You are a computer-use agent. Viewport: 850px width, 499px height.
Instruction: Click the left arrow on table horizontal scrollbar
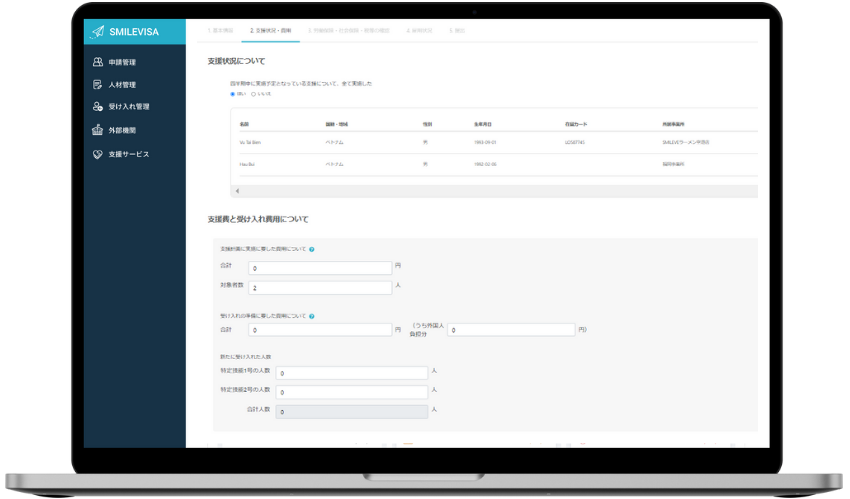pos(237,191)
